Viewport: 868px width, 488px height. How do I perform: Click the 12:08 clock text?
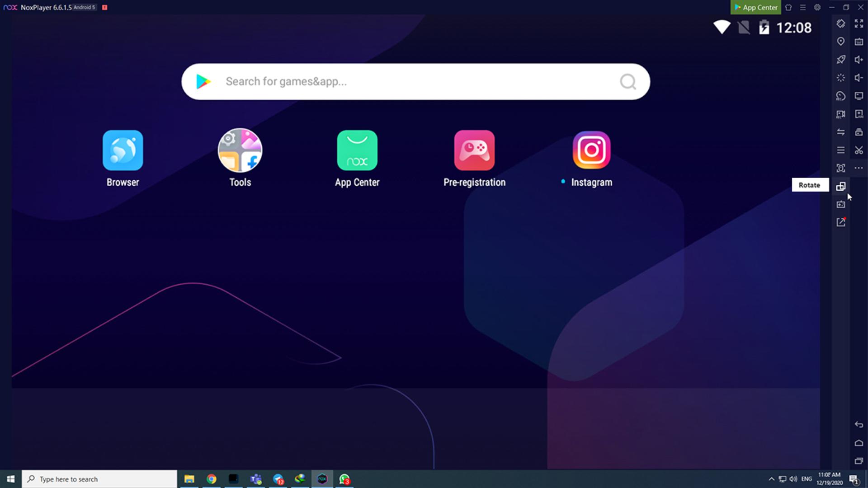click(794, 28)
